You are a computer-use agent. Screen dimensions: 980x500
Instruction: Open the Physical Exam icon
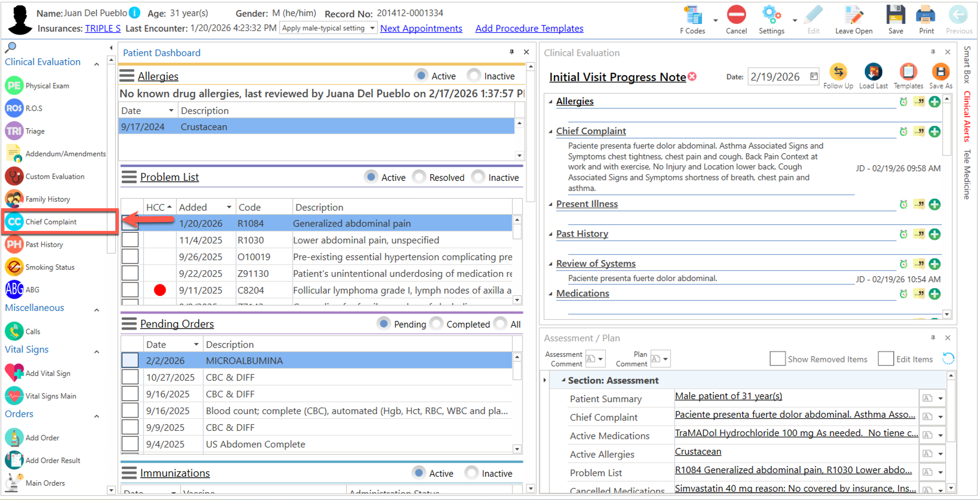coord(14,86)
